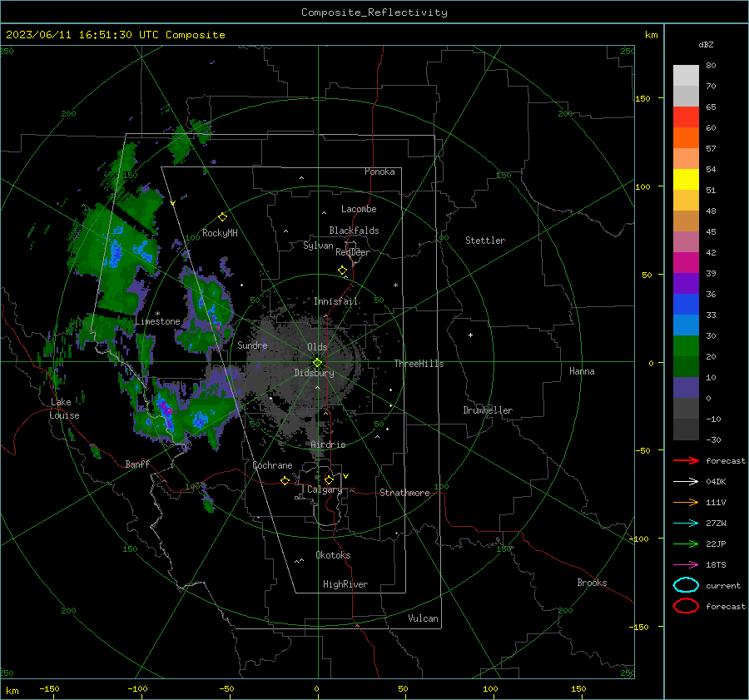Click the Lacombe label on map
This screenshot has width=749, height=700.
359,209
